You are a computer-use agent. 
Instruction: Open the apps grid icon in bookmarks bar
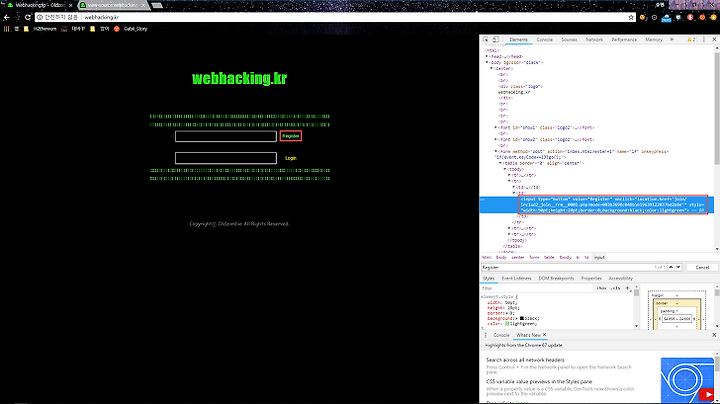coord(6,29)
